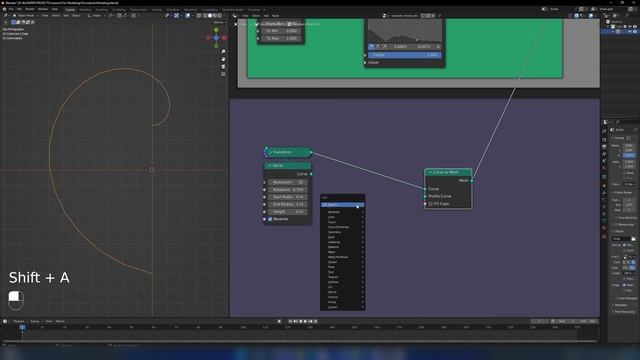Open the Marker menu in the timeline
The height and width of the screenshot is (360, 640).
[60, 321]
